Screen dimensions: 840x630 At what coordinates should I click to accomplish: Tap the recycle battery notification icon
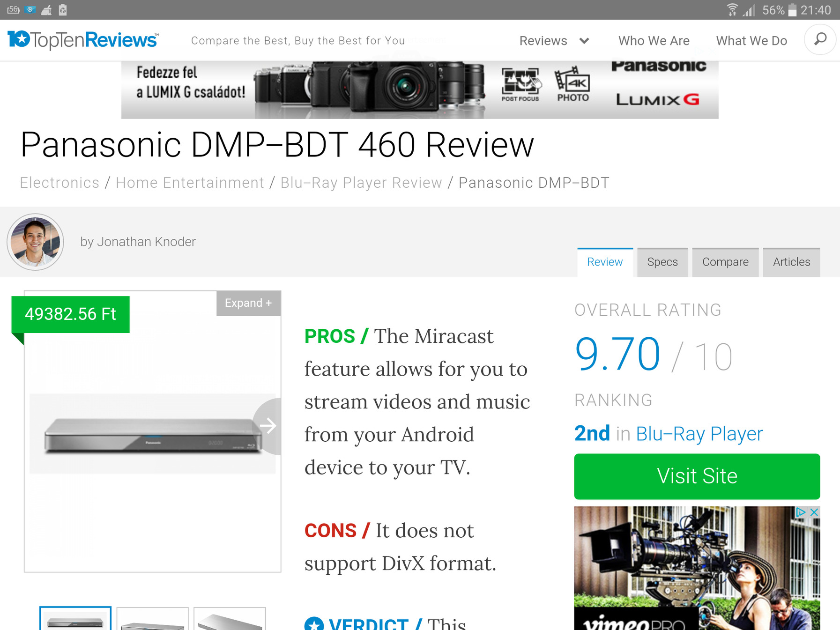[63, 10]
